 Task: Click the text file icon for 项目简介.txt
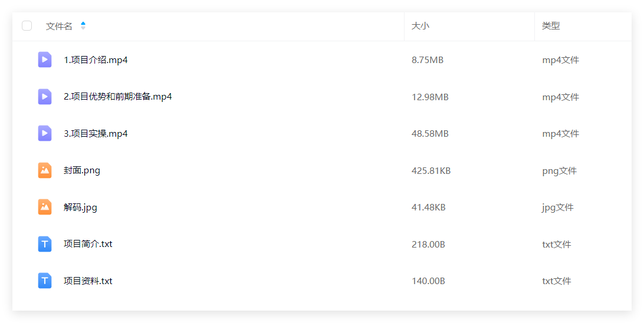(45, 244)
